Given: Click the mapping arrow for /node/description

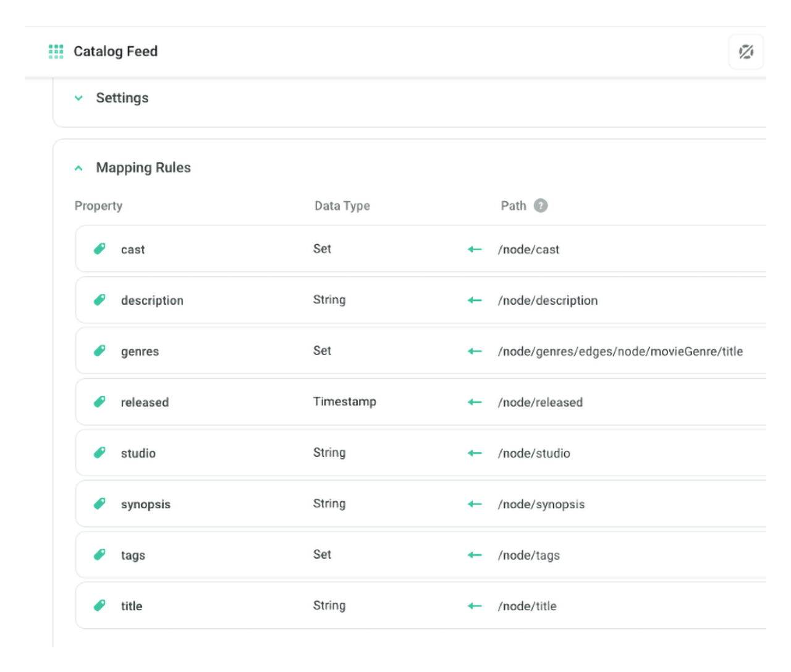Looking at the screenshot, I should [475, 300].
